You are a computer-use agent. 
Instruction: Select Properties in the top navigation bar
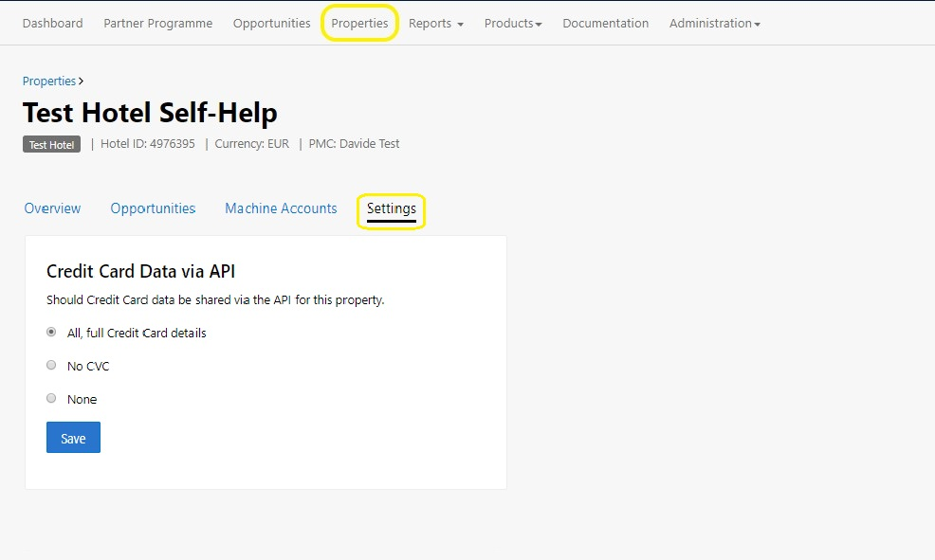(359, 23)
